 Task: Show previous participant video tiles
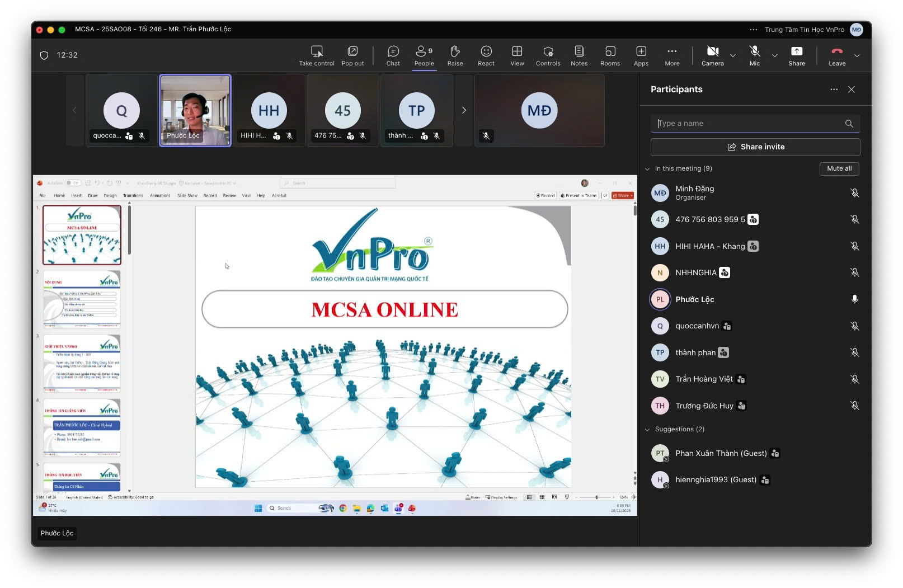coord(74,110)
